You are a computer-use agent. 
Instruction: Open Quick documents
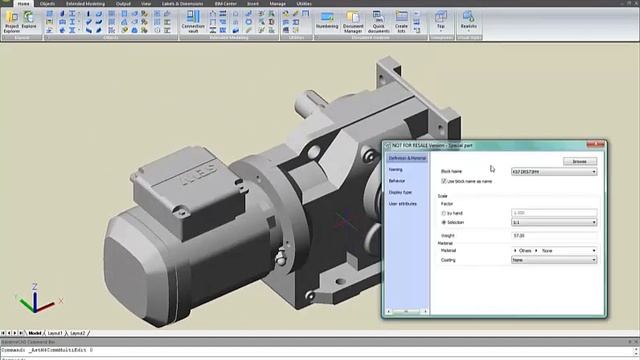tap(378, 22)
